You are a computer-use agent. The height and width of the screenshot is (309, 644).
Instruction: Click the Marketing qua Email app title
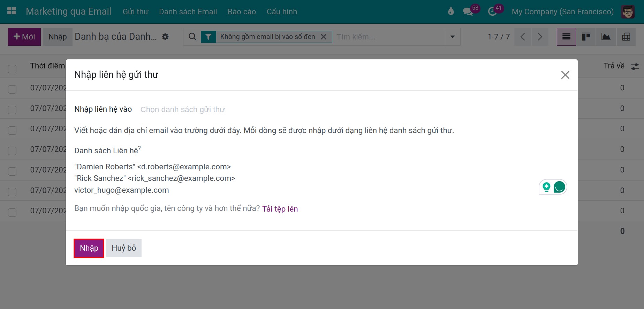[69, 12]
